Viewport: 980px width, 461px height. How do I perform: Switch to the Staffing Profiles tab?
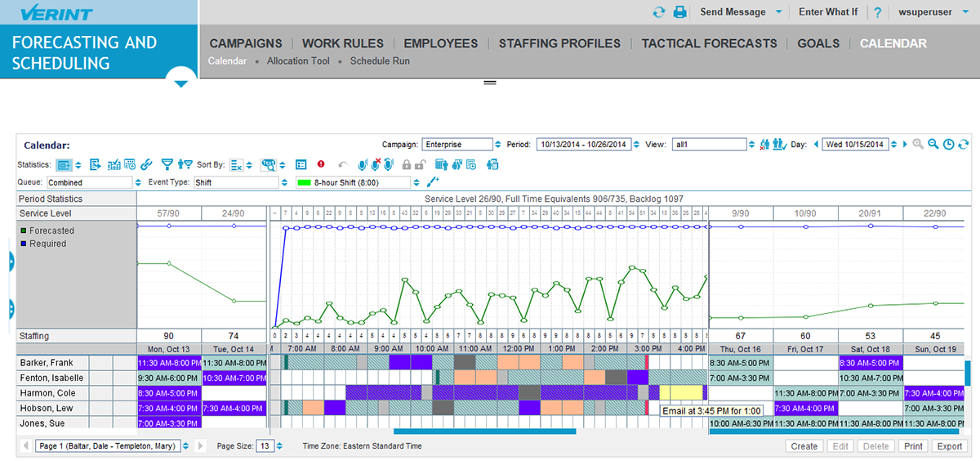tap(560, 43)
